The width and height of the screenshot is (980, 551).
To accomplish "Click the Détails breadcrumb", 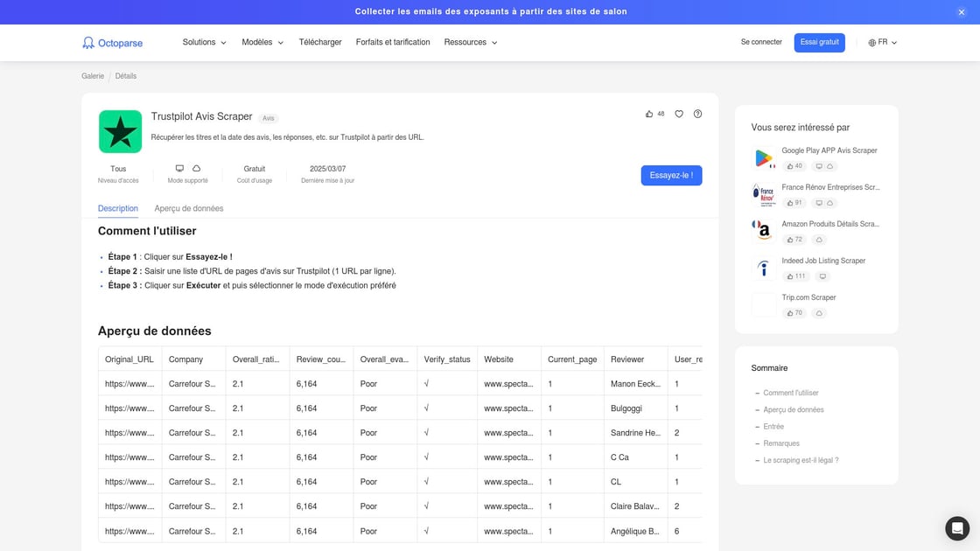I will click(x=126, y=76).
